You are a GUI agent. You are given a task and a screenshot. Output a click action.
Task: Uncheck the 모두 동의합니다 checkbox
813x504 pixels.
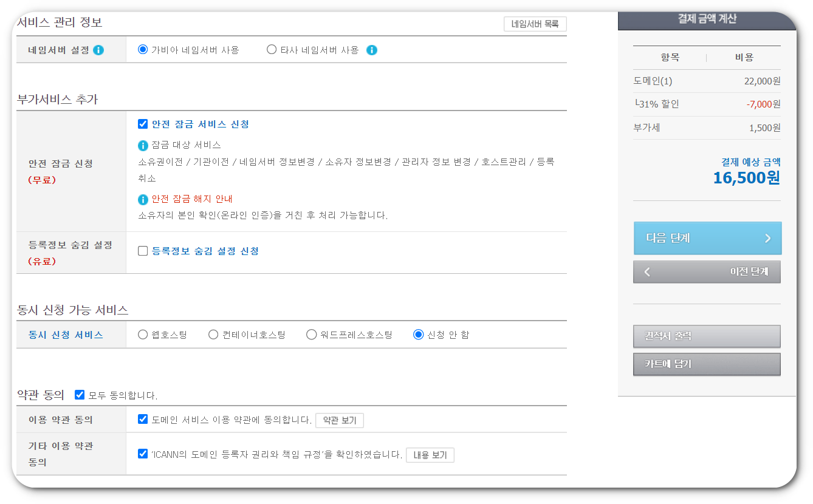click(x=80, y=394)
